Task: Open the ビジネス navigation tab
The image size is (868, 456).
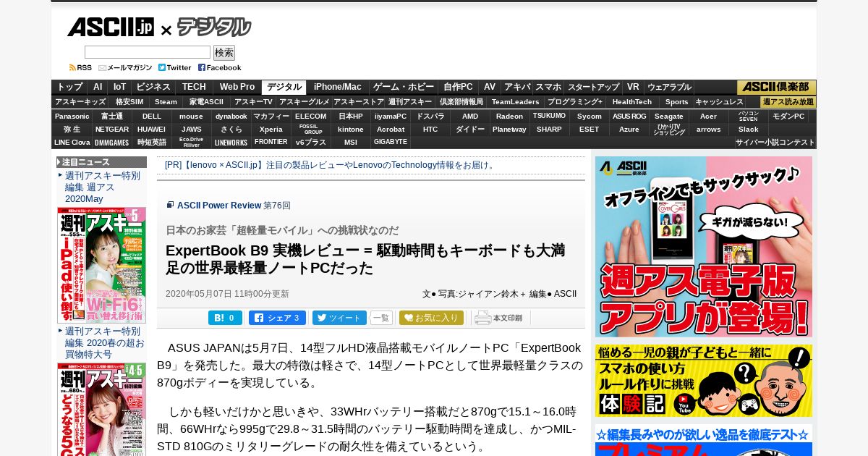Action: pyautogui.click(x=153, y=87)
